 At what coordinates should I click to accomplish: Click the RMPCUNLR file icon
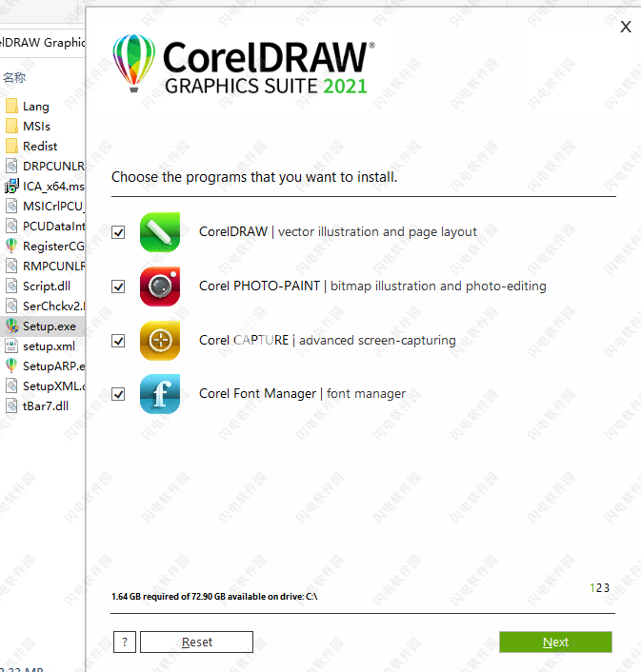(11, 267)
